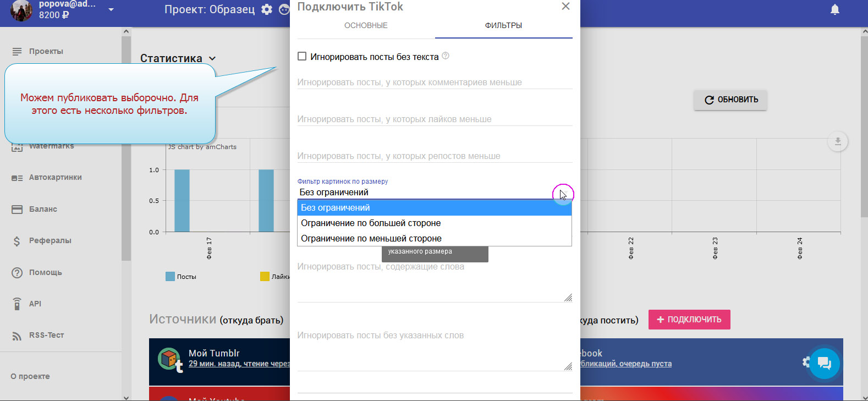Click the ОБНОВИТЬ refresh button
This screenshot has width=868, height=401.
point(730,100)
